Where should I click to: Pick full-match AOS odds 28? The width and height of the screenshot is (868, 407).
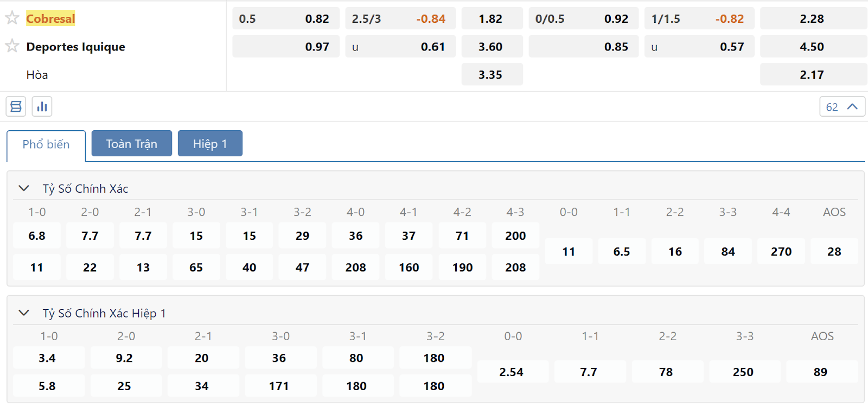coord(834,252)
